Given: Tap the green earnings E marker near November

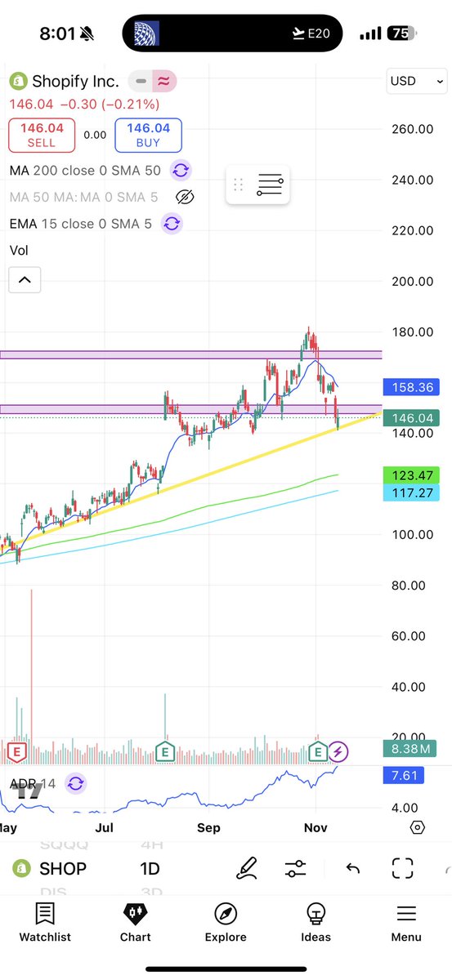Looking at the screenshot, I should (x=319, y=751).
